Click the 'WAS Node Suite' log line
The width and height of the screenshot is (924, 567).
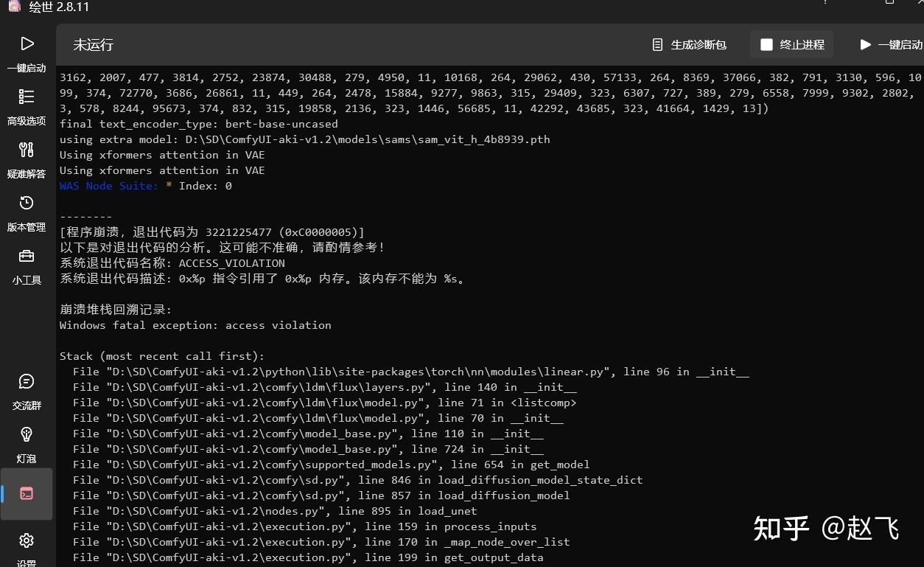point(146,186)
